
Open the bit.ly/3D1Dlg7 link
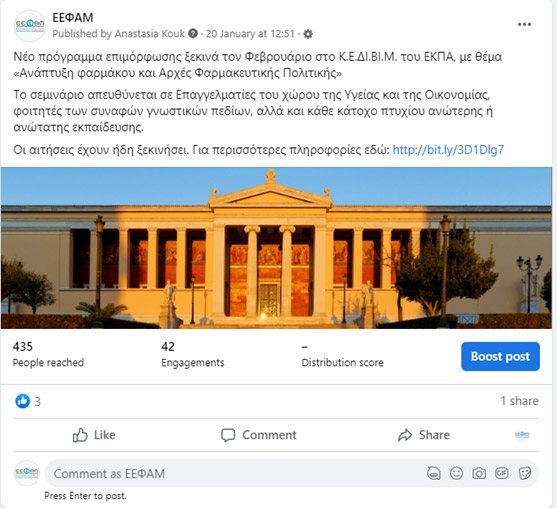[x=448, y=150]
